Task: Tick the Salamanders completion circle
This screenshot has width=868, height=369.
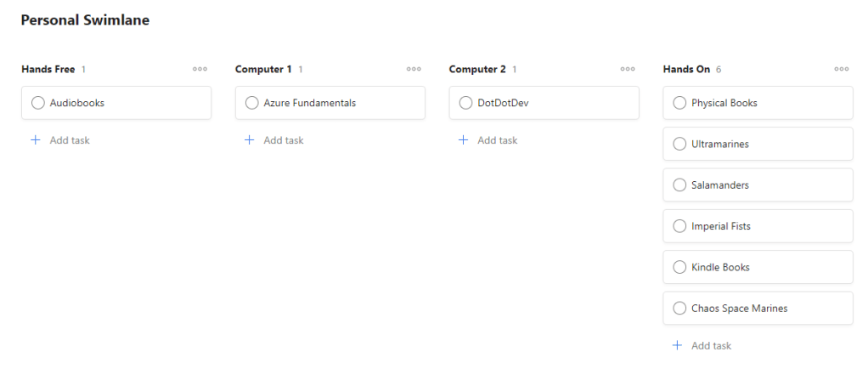Action: click(679, 185)
